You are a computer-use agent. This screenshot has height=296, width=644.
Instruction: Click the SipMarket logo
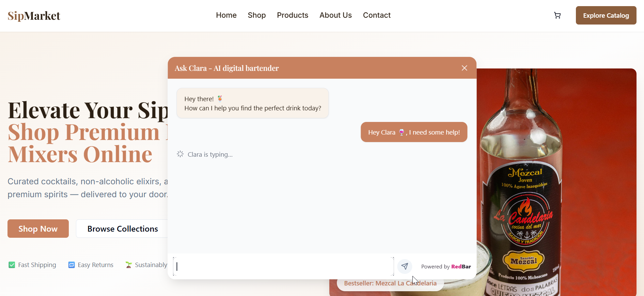pyautogui.click(x=34, y=16)
